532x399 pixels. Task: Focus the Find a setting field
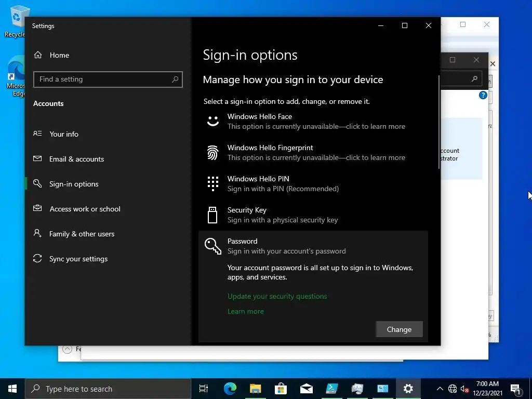click(108, 79)
